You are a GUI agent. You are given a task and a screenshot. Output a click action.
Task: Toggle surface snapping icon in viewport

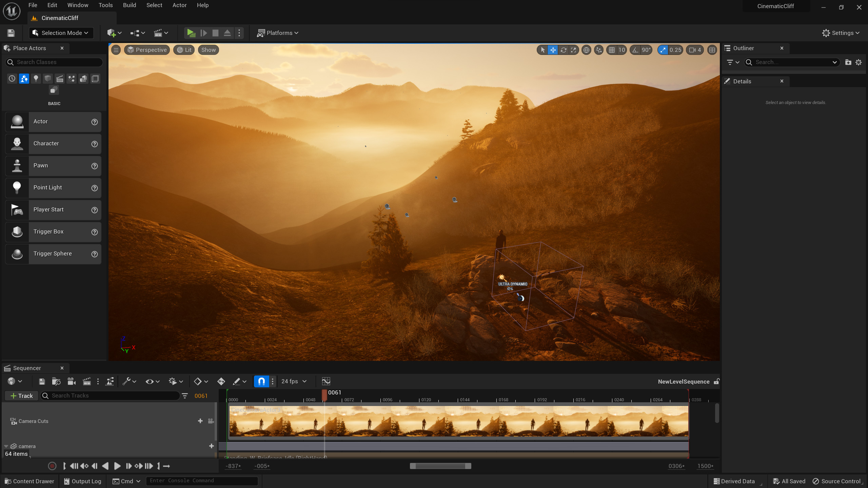tap(599, 50)
